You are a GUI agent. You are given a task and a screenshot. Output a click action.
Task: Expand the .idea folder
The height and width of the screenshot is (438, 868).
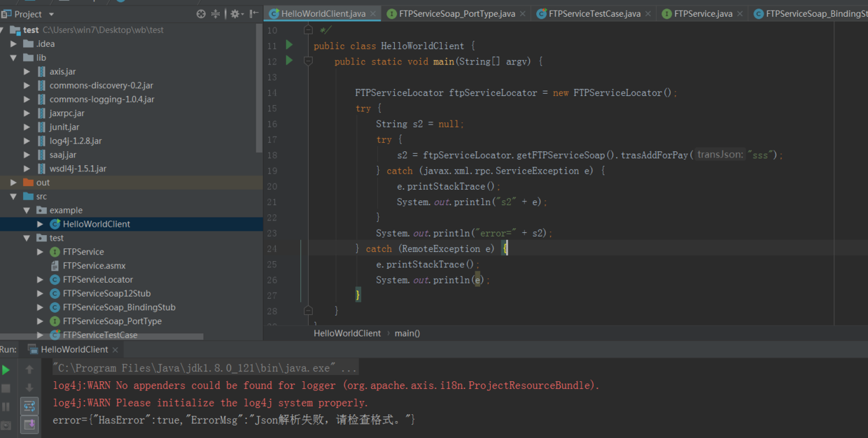point(13,43)
